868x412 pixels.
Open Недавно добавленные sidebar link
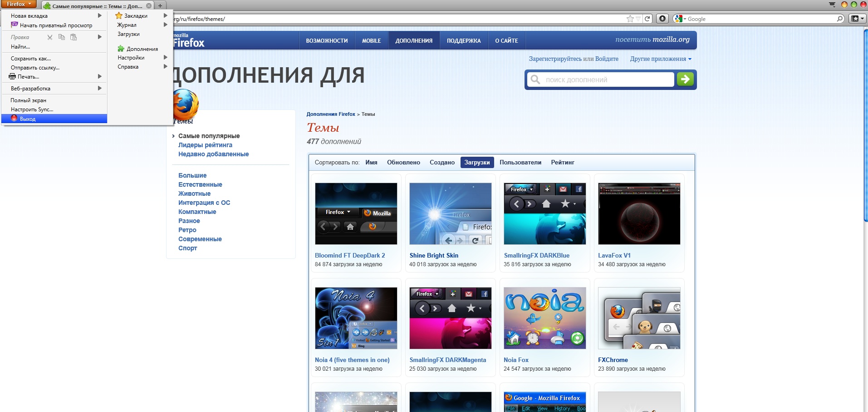point(213,154)
